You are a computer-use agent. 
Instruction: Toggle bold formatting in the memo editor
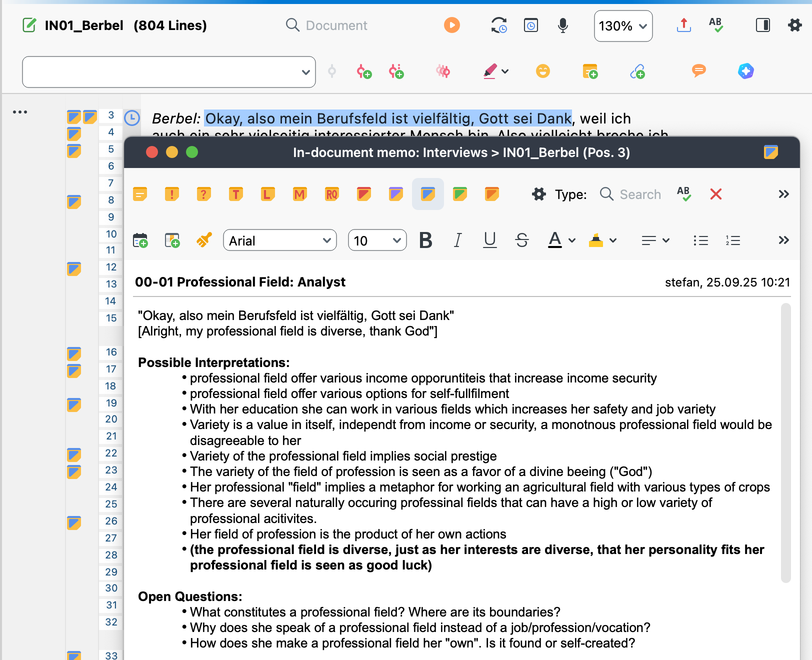(x=425, y=240)
